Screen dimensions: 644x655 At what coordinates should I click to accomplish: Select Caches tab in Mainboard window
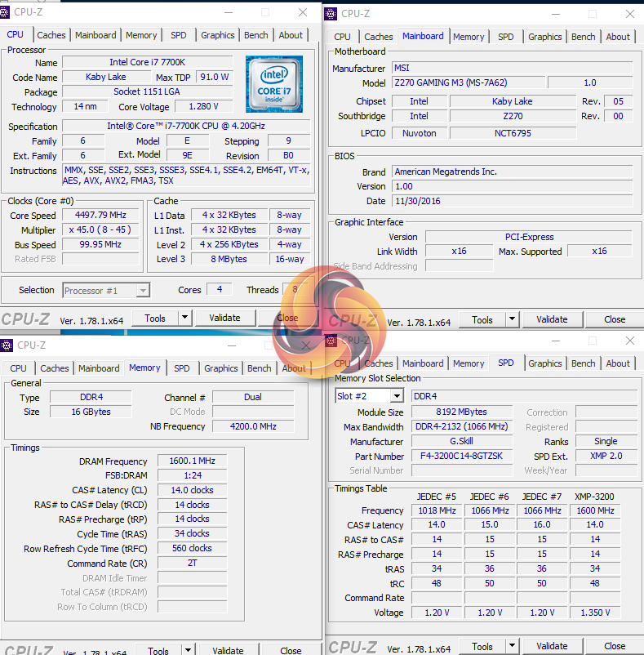tap(379, 37)
